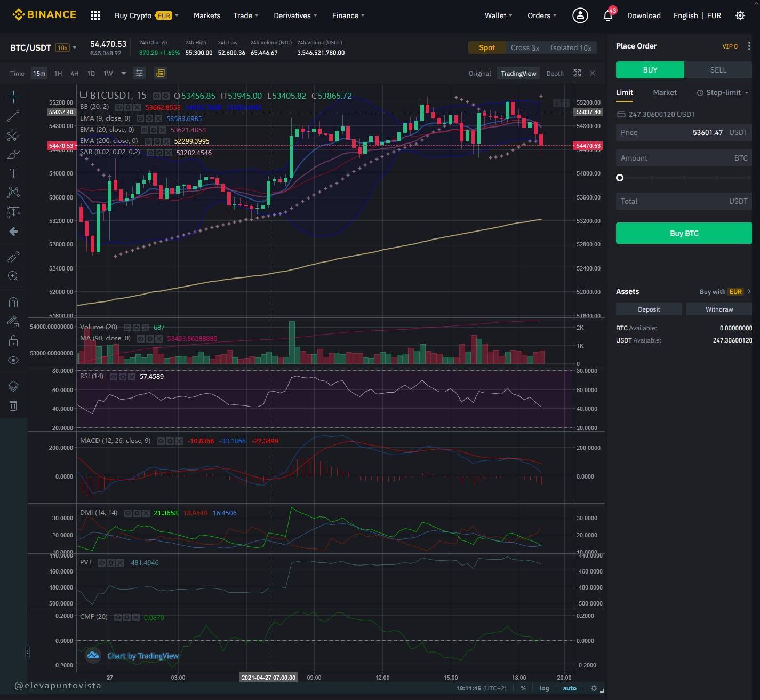Hide the Volume (20) indicator
The height and width of the screenshot is (700, 760).
(127, 328)
